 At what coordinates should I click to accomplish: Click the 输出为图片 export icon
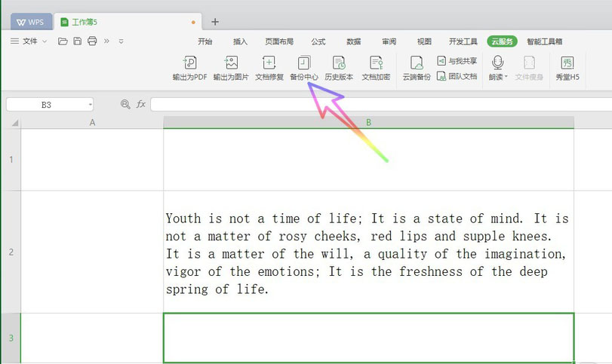click(x=231, y=68)
